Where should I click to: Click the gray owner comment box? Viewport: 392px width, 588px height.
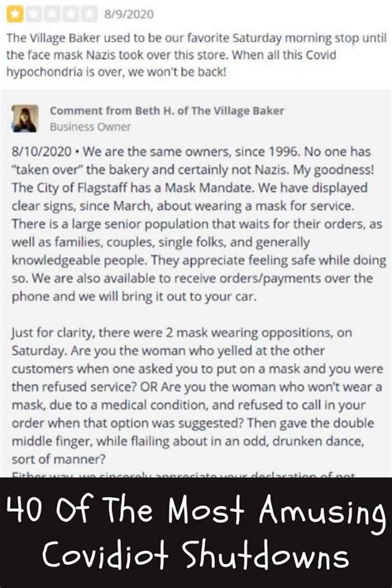tap(196, 284)
